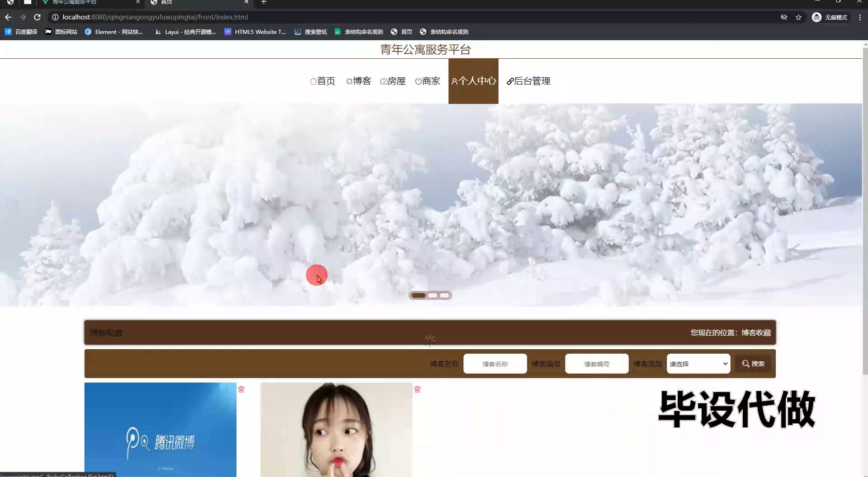Image resolution: width=868 pixels, height=477 pixels.
Task: Select the second carousel indicator dot
Action: [433, 295]
